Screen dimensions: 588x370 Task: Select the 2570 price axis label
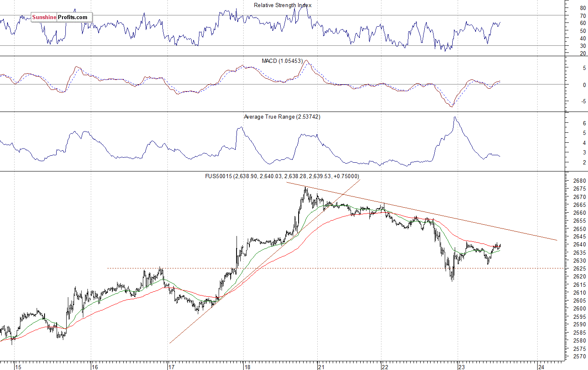[x=580, y=357]
